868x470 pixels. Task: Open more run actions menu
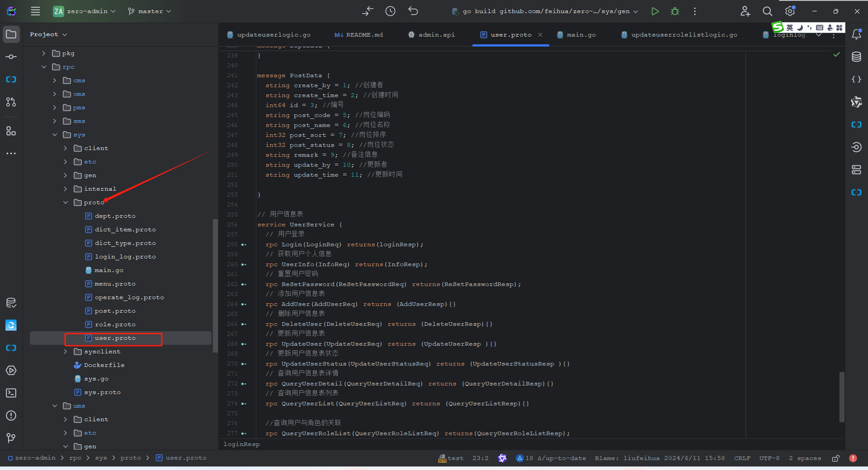click(695, 11)
